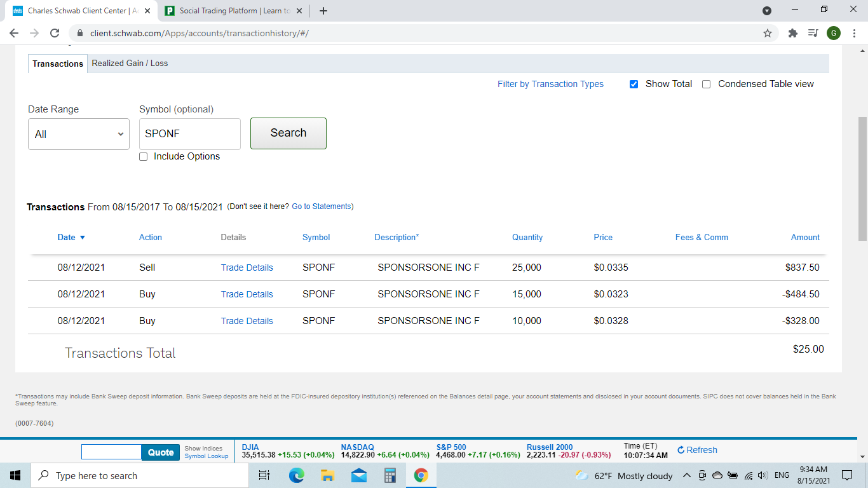Open File Explorer from taskbar
The width and height of the screenshot is (868, 488).
(328, 475)
